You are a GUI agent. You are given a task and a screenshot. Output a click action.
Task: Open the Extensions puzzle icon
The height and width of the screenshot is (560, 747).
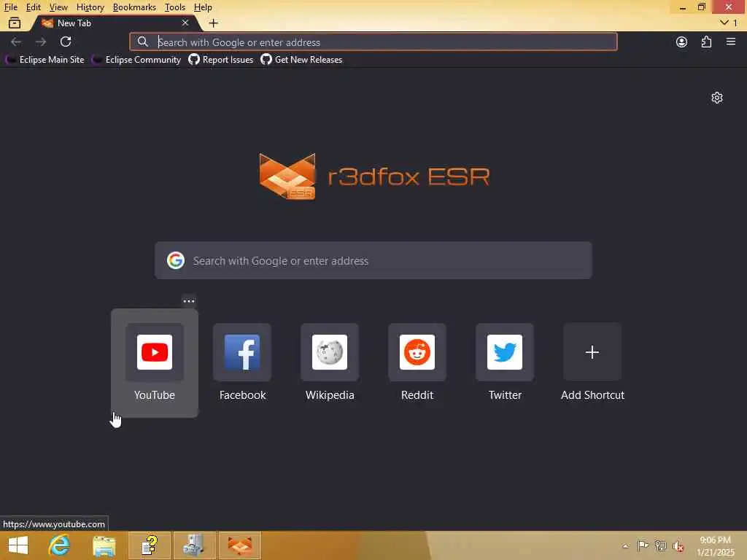pos(706,42)
